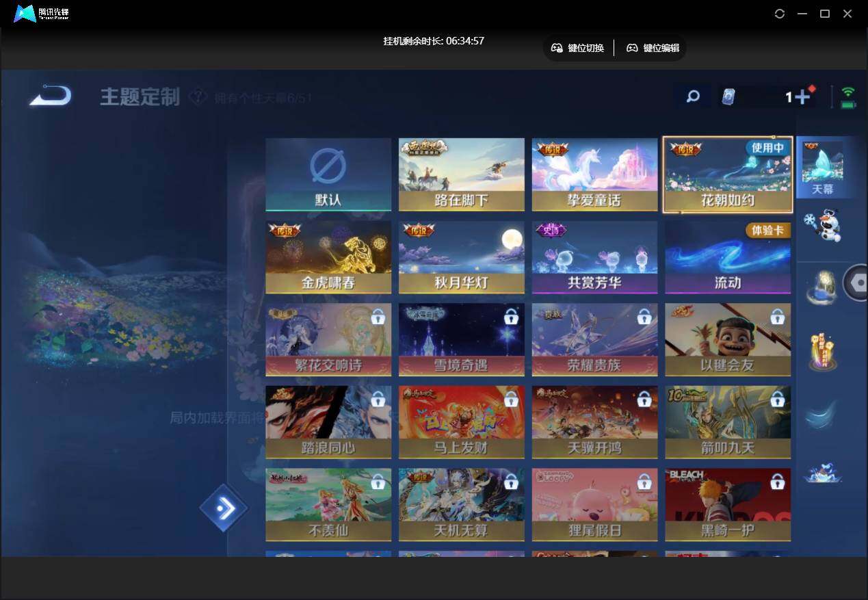Click the 体验卡 badge on 流动
The height and width of the screenshot is (600, 868).
pos(767,230)
